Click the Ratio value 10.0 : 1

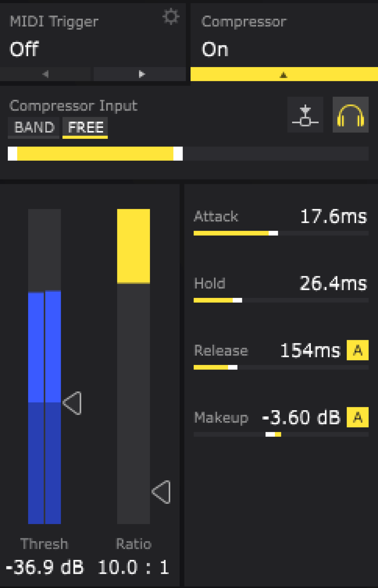coord(133,567)
